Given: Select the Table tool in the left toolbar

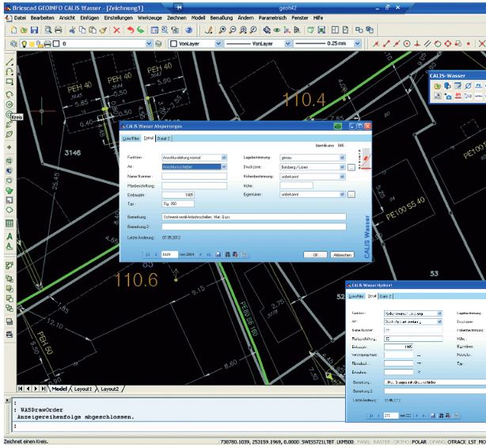Looking at the screenshot, I should [x=9, y=223].
